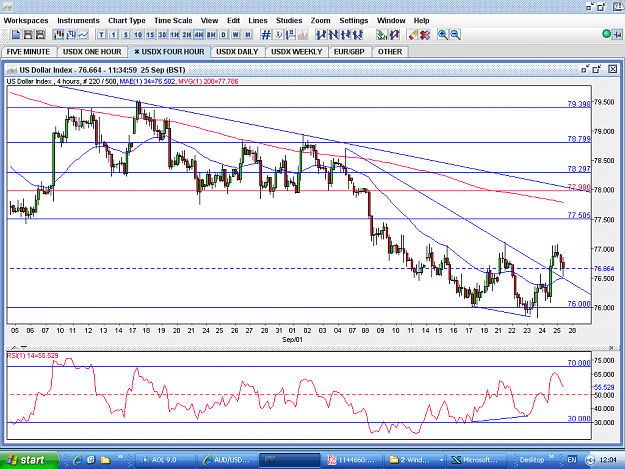Create a new chart document
Viewport: 625px width, 469px height.
coord(16,35)
